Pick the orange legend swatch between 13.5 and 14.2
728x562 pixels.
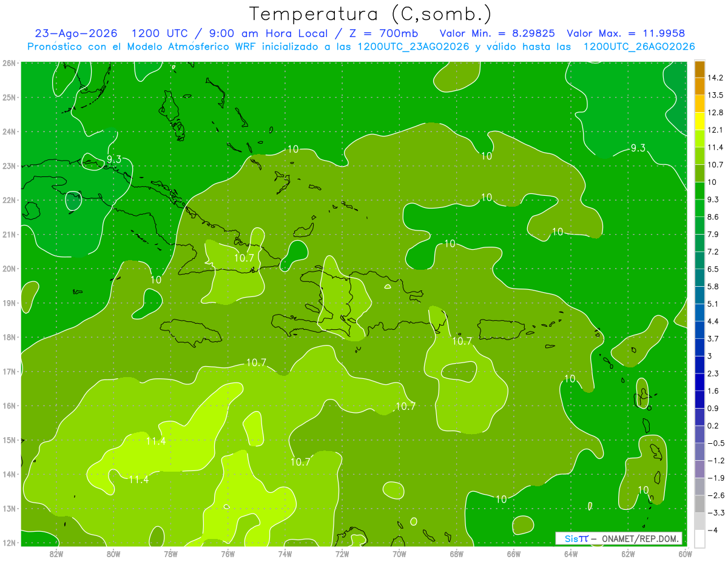(x=699, y=87)
